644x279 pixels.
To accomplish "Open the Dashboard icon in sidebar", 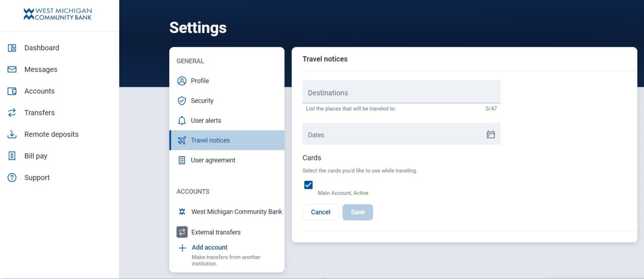I will coord(10,47).
